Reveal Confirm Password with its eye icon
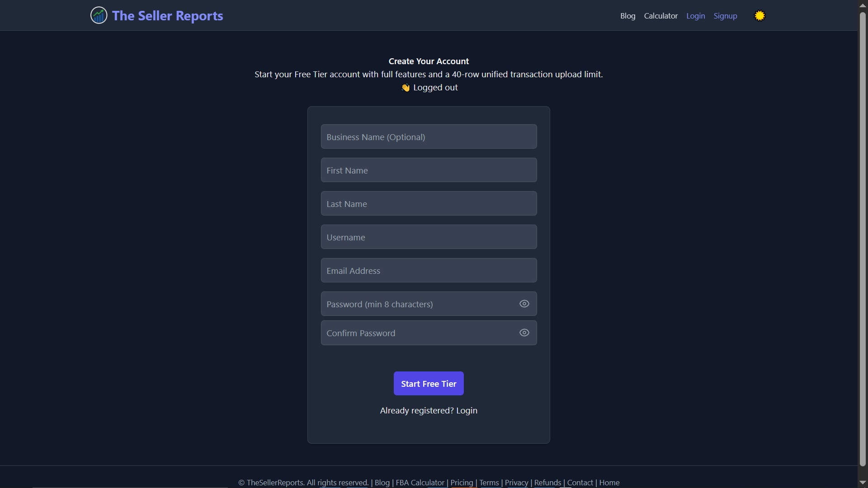 coord(524,333)
